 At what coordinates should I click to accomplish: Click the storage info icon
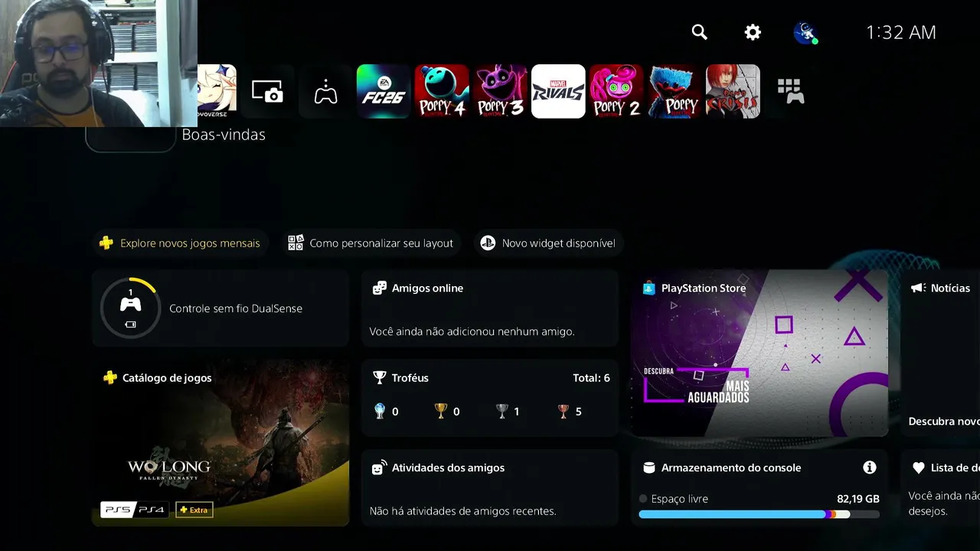(869, 468)
